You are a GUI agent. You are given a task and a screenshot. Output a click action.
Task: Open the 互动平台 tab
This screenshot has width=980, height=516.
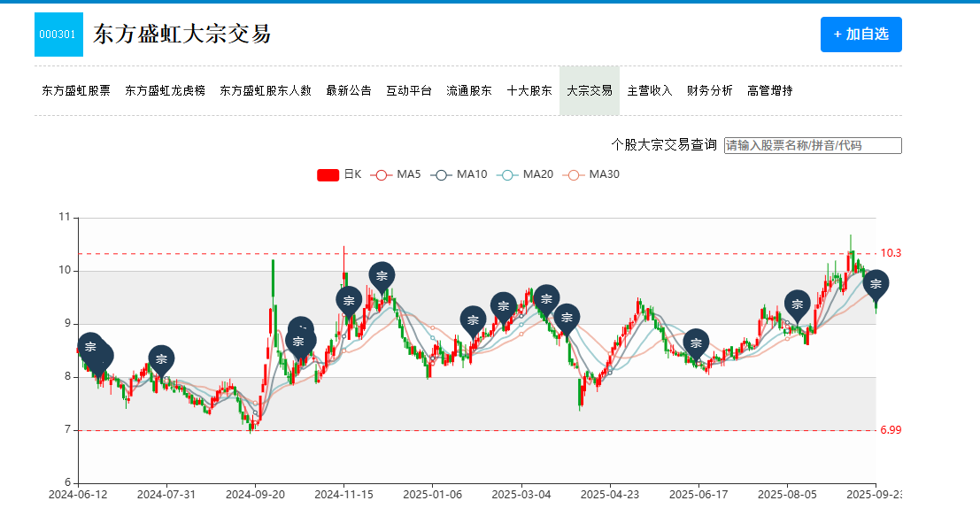pyautogui.click(x=409, y=90)
